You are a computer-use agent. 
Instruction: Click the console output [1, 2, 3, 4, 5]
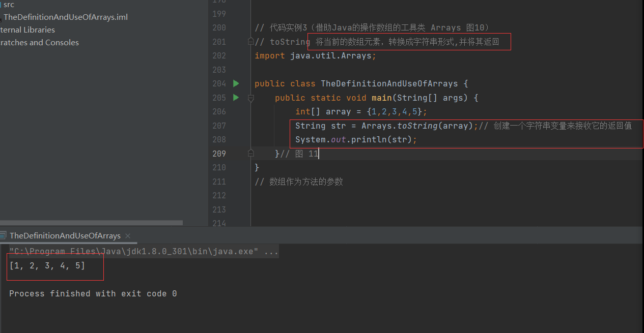[x=47, y=265]
